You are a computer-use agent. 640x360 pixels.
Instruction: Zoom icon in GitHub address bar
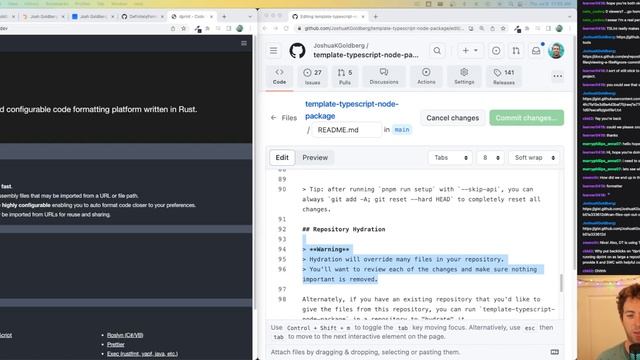point(482,29)
